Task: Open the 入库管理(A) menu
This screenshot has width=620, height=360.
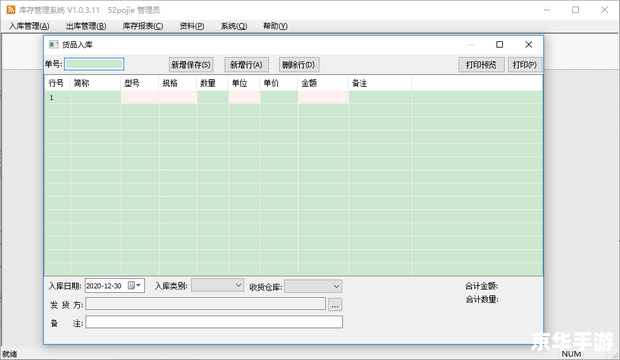Action: pos(29,26)
